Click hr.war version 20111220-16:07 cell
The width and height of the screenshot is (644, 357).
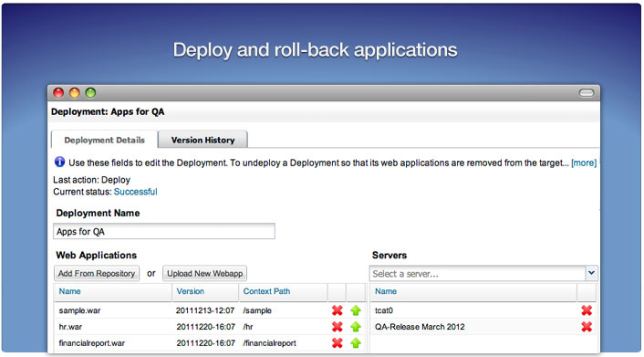[x=206, y=327]
